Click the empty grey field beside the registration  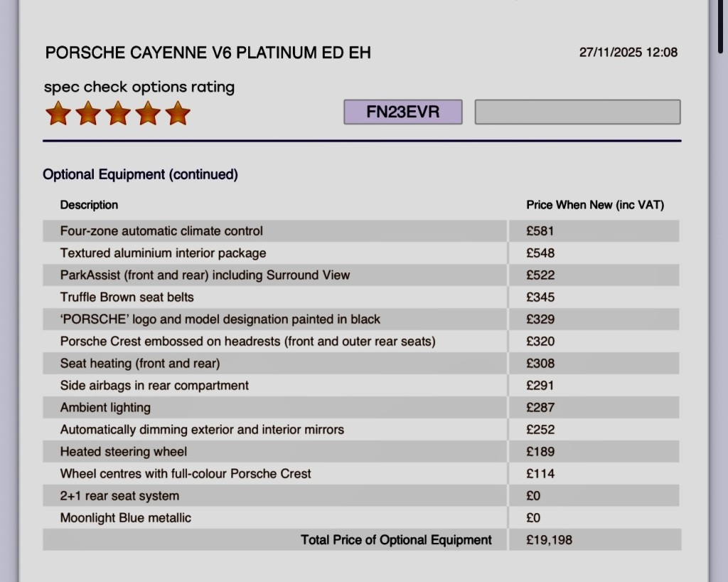tap(577, 112)
